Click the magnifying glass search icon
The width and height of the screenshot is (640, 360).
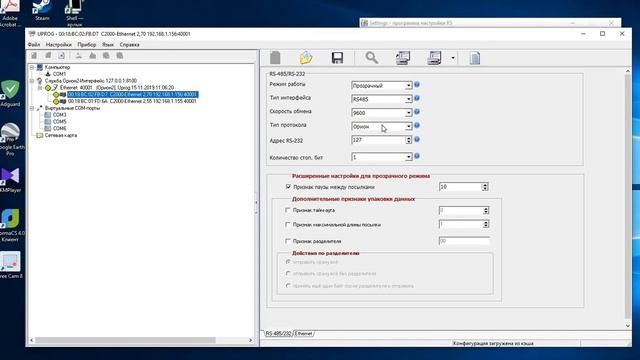[371, 58]
